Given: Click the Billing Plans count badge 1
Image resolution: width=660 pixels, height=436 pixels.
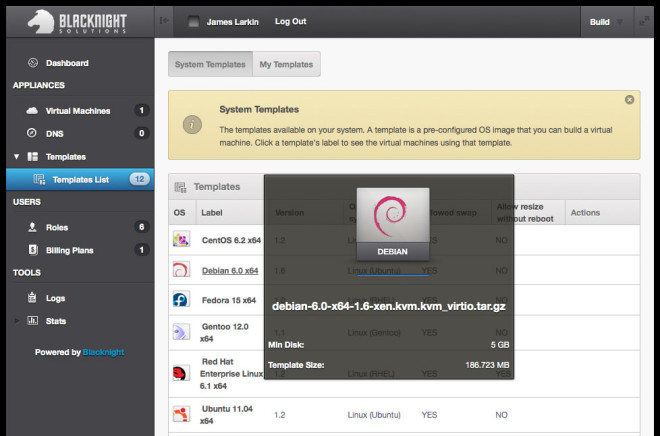Looking at the screenshot, I should pyautogui.click(x=141, y=250).
